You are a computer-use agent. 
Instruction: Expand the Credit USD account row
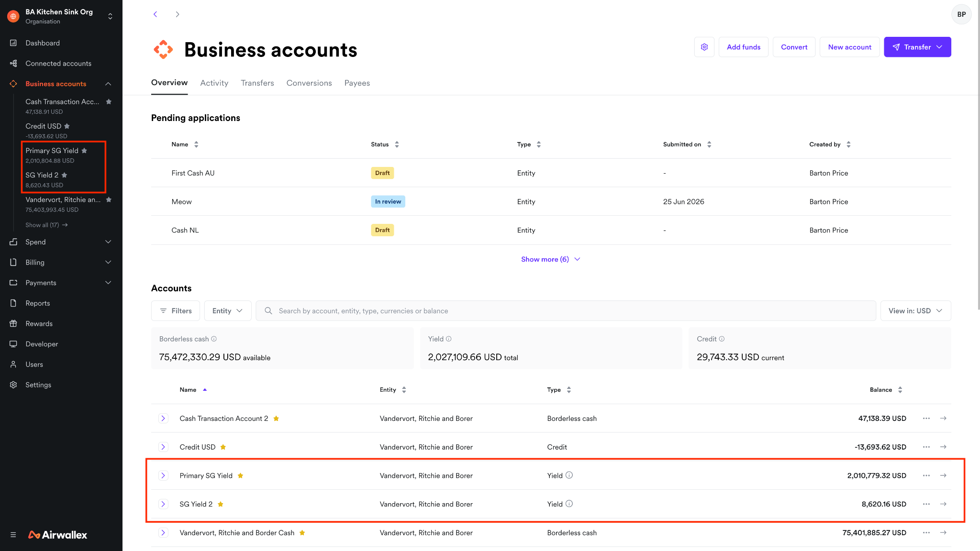(x=163, y=447)
